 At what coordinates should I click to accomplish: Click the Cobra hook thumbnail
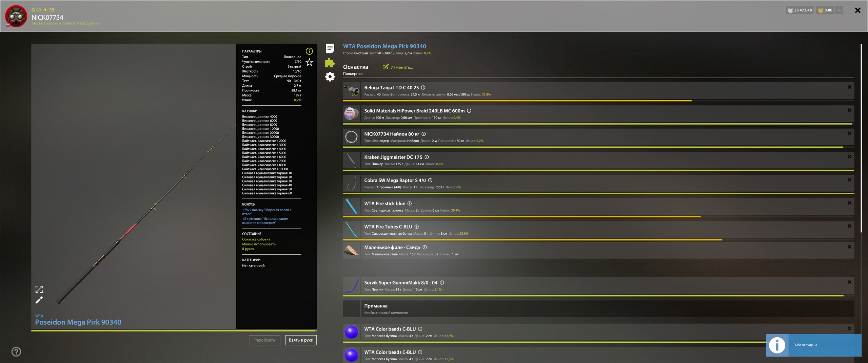pos(351,184)
